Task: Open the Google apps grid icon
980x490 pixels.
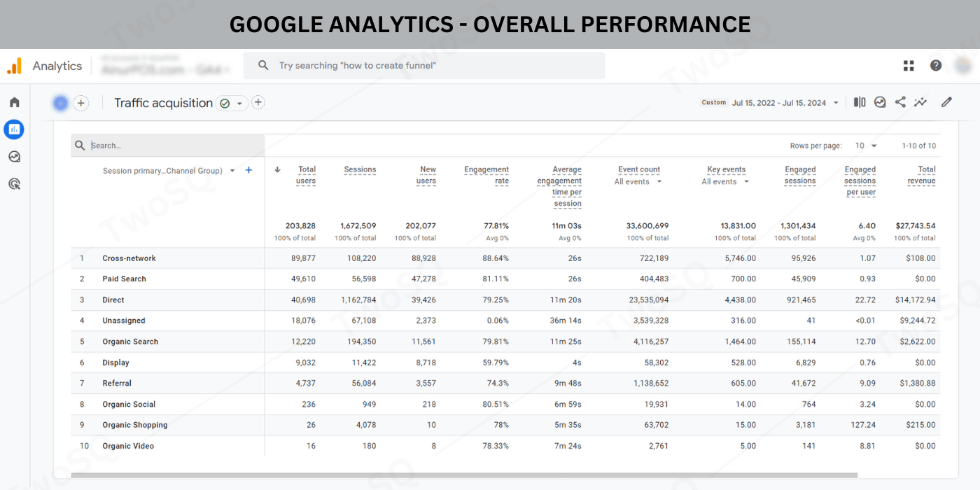Action: [x=909, y=66]
